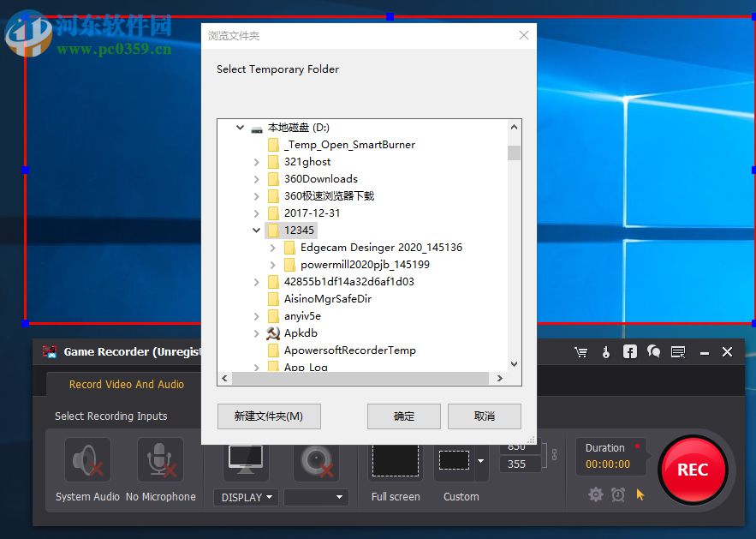
Task: Select Full screen recording mode
Action: pos(395,463)
